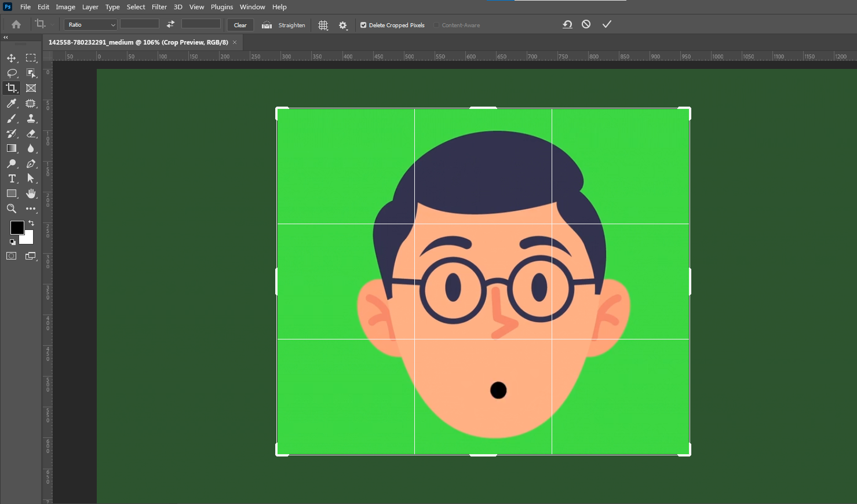Viewport: 857px width, 504px height.
Task: Commit the crop with the checkmark
Action: (x=607, y=24)
